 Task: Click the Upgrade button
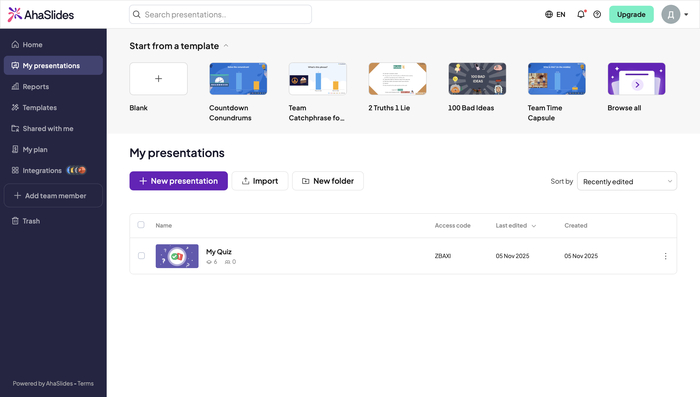(x=631, y=14)
